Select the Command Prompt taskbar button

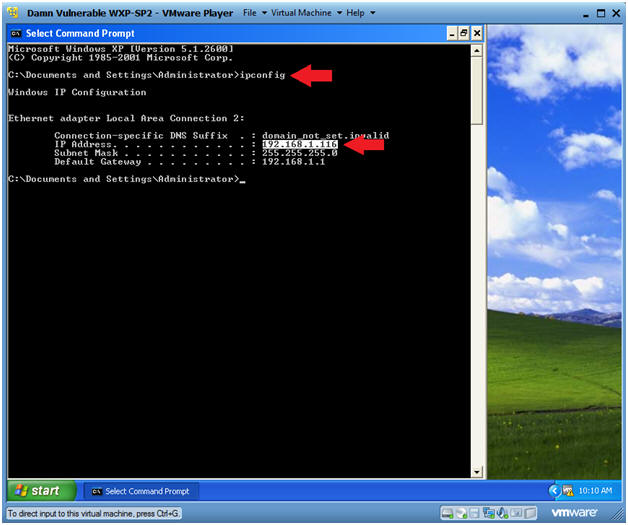tap(141, 491)
